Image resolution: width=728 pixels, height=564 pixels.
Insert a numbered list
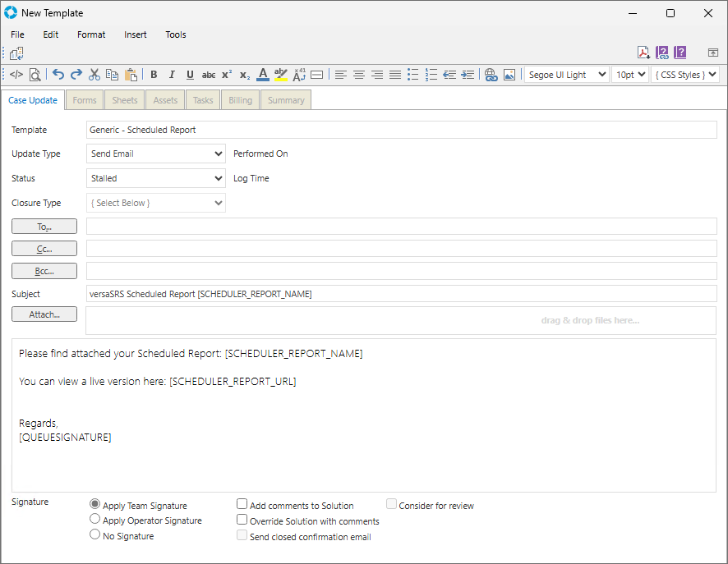point(431,75)
